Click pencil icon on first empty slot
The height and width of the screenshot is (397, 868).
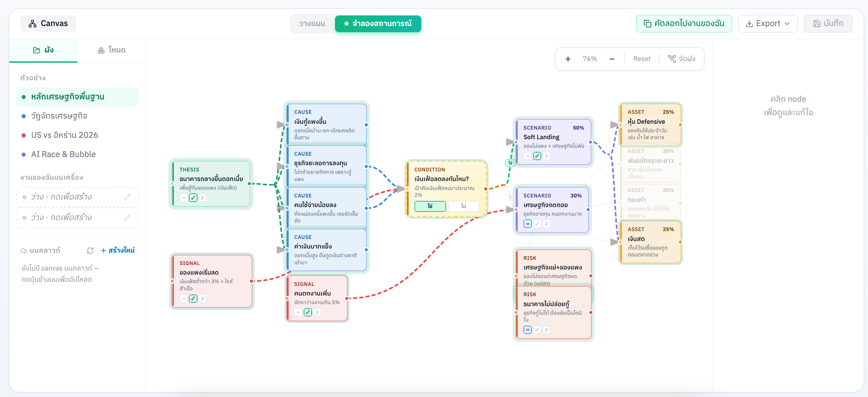point(127,197)
